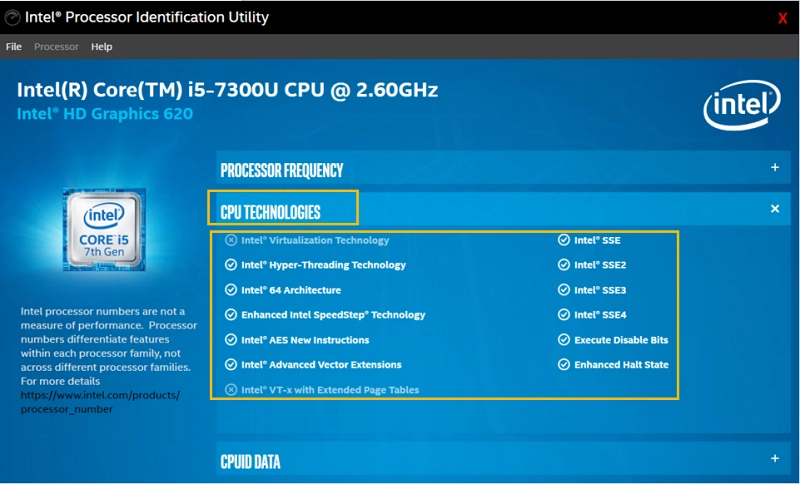Click the utility icon in the title bar
This screenshot has height=484, width=800.
pos(12,17)
